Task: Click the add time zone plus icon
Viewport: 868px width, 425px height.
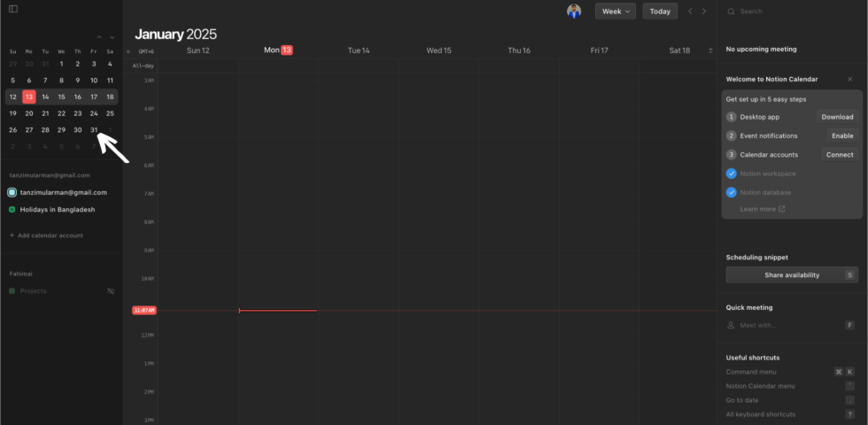Action: [128, 51]
